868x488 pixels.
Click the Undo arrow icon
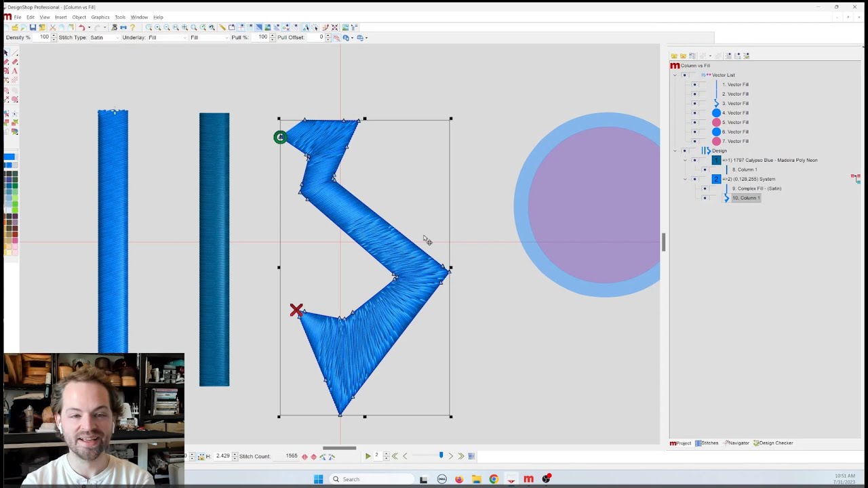coord(81,27)
